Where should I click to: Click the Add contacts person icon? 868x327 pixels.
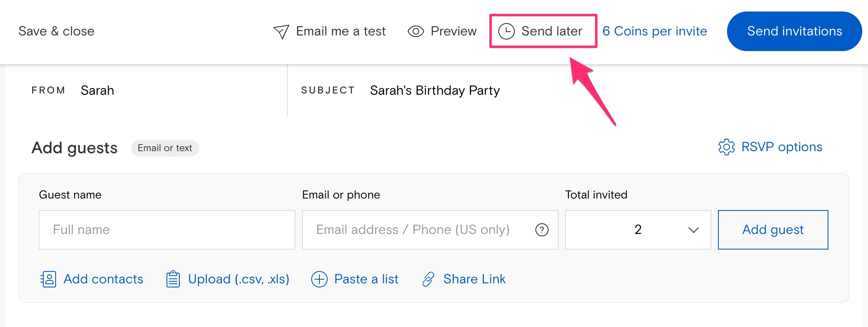pyautogui.click(x=48, y=279)
